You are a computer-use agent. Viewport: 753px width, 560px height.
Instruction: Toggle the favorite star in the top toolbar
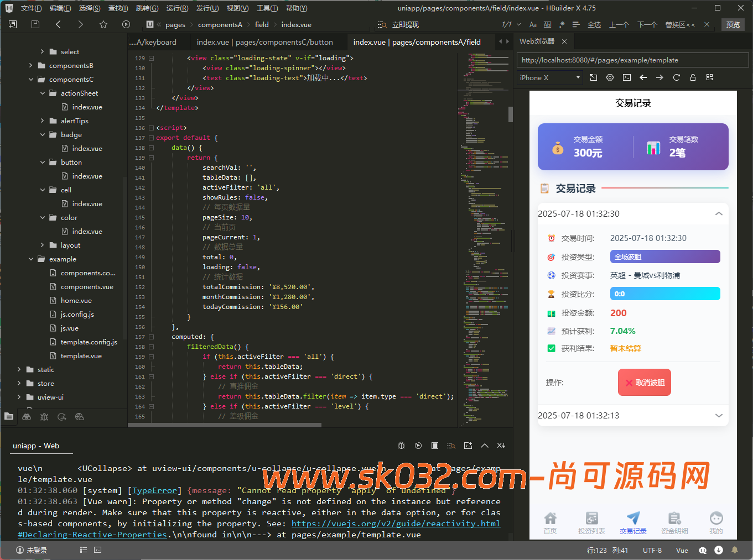pyautogui.click(x=103, y=24)
